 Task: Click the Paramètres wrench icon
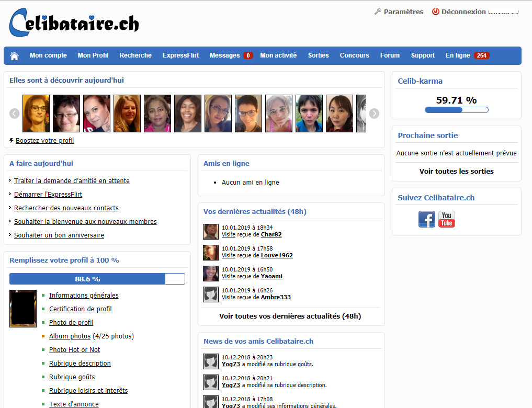(x=377, y=11)
